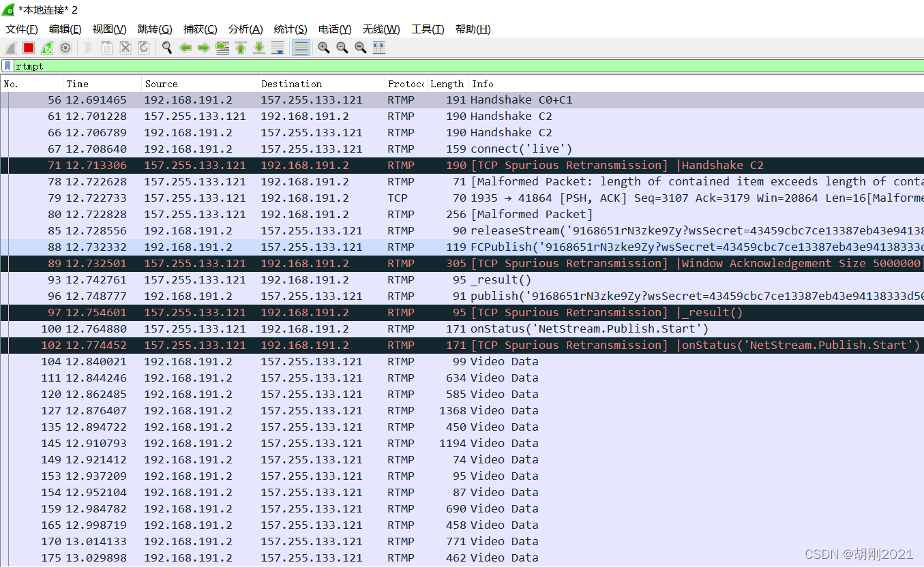This screenshot has height=567, width=924.
Task: Open the 工具(T) menu
Action: pyautogui.click(x=428, y=29)
